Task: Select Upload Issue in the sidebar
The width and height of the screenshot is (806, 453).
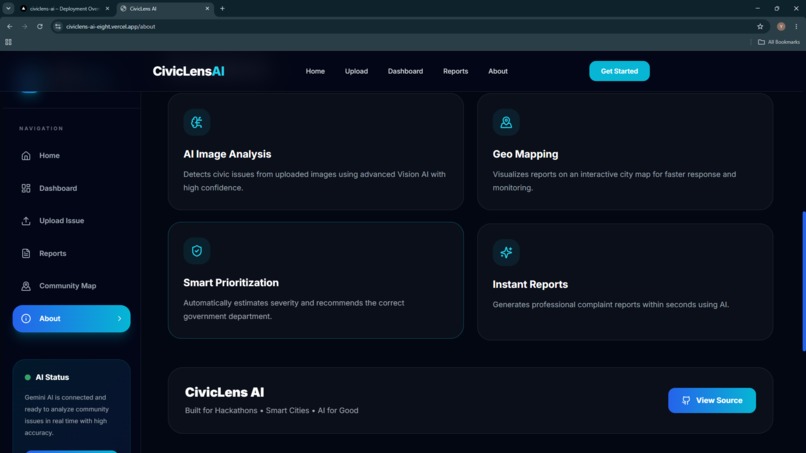Action: point(71,221)
